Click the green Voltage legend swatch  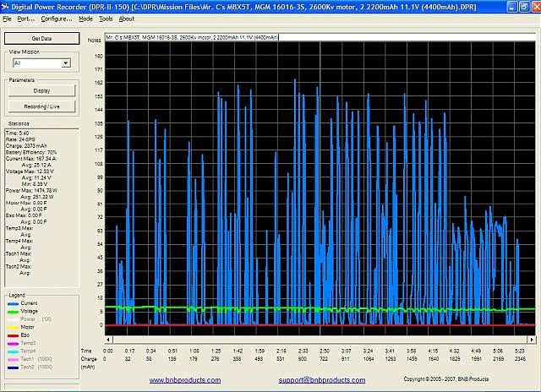[x=12, y=313]
